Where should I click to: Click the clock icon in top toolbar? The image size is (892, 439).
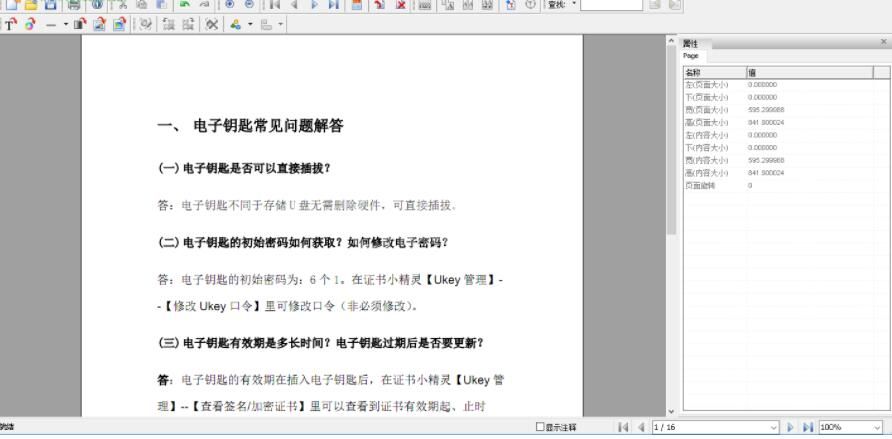(531, 5)
